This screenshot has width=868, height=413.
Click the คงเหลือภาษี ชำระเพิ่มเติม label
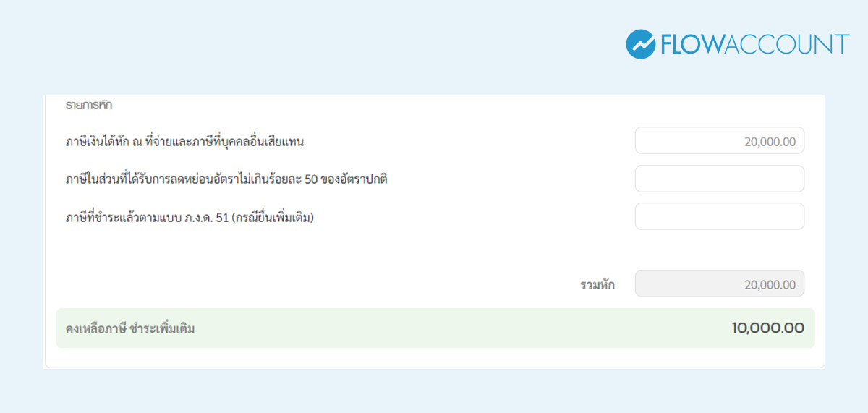[130, 329]
